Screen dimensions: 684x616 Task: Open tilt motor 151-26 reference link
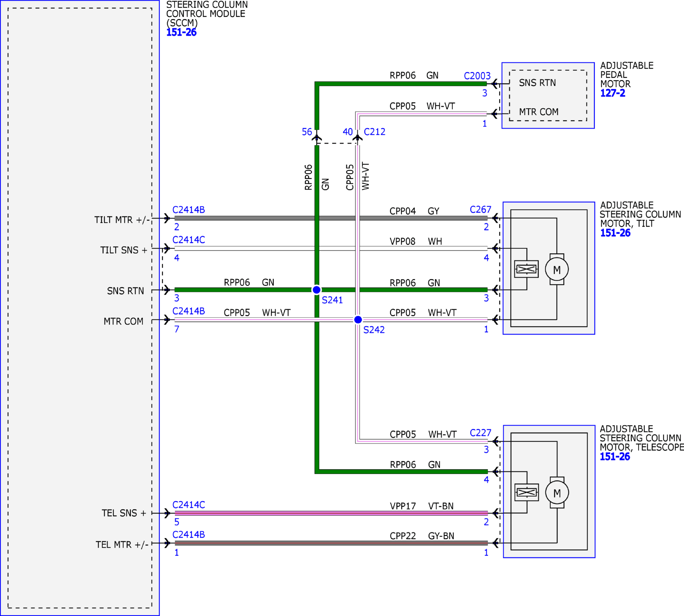(615, 233)
